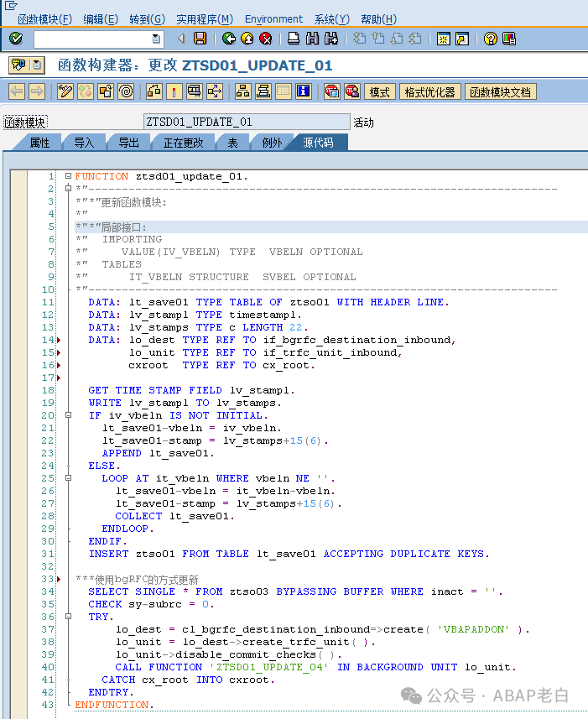The width and height of the screenshot is (588, 719).
Task: Collapse the IF block on line 20
Action: point(68,415)
